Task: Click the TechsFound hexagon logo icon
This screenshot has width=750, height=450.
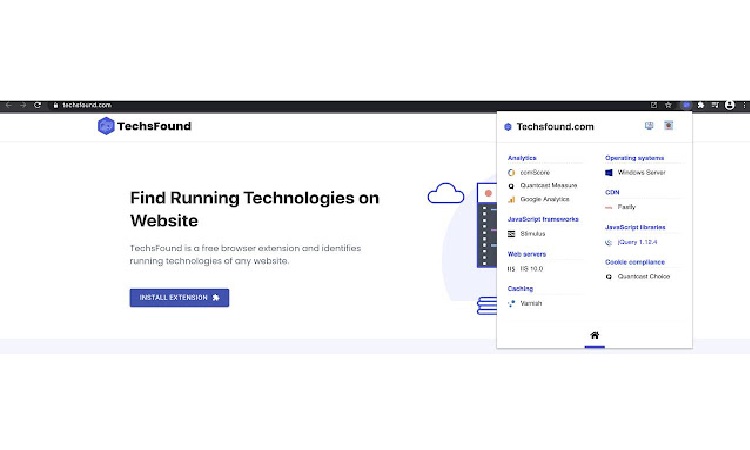Action: pyautogui.click(x=106, y=126)
